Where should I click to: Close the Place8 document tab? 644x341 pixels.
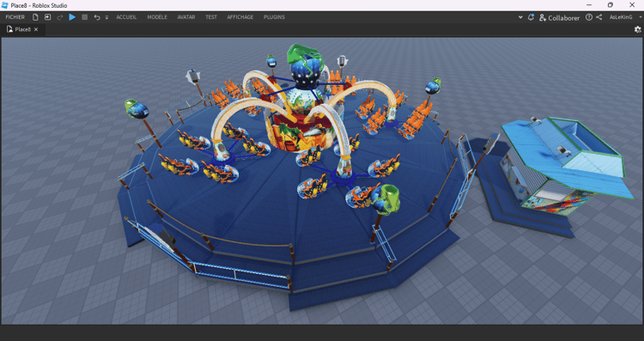click(36, 29)
